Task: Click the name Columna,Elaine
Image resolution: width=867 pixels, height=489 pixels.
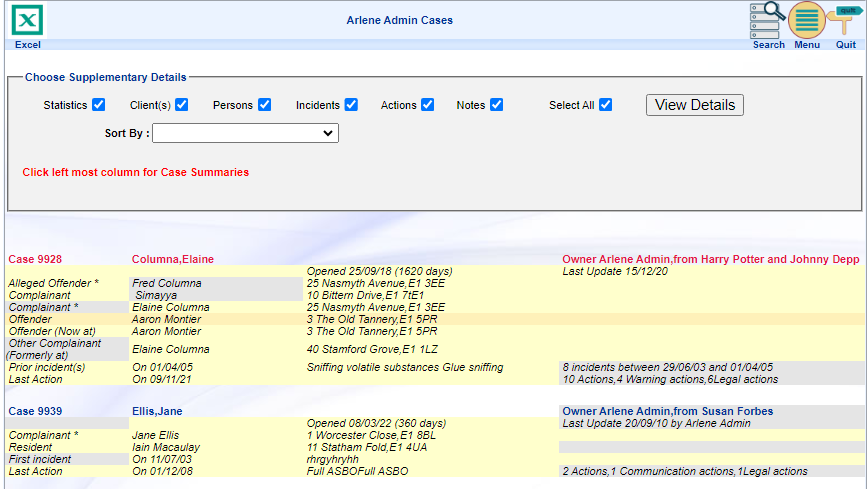Action: point(173,259)
